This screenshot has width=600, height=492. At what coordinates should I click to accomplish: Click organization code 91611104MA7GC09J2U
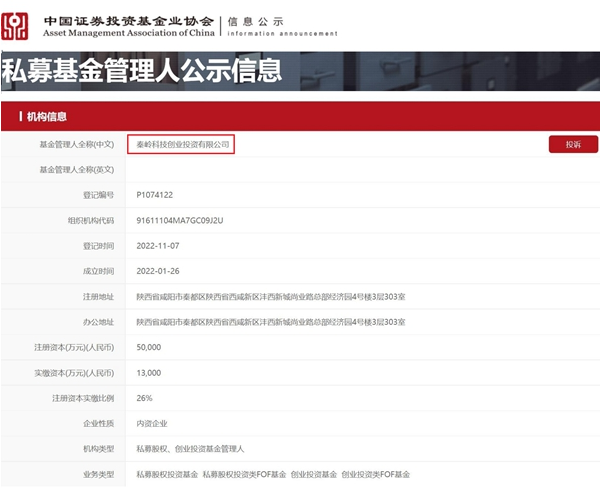(180, 220)
